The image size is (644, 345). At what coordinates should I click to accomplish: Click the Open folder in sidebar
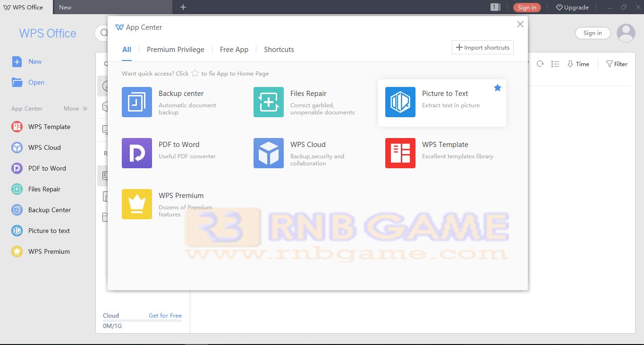coord(28,82)
